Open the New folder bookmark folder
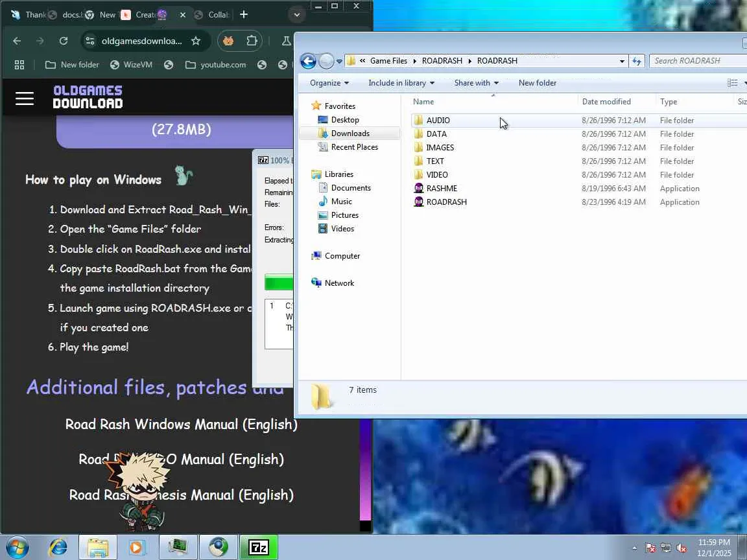This screenshot has height=560, width=747. (x=72, y=65)
